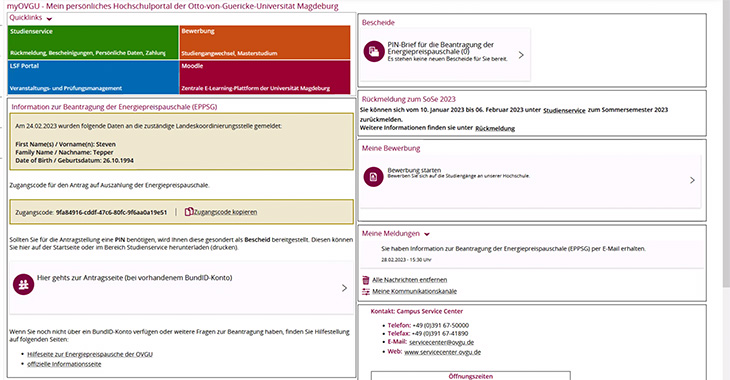Click the Bewerbung starten document icon
The height and width of the screenshot is (380, 730).
point(373,177)
